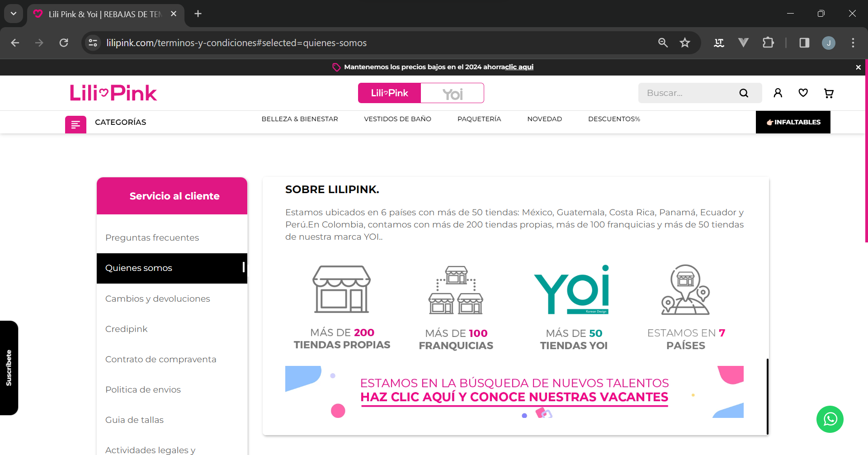Click the Yoi teal logo image
The height and width of the screenshot is (455, 868).
click(572, 289)
